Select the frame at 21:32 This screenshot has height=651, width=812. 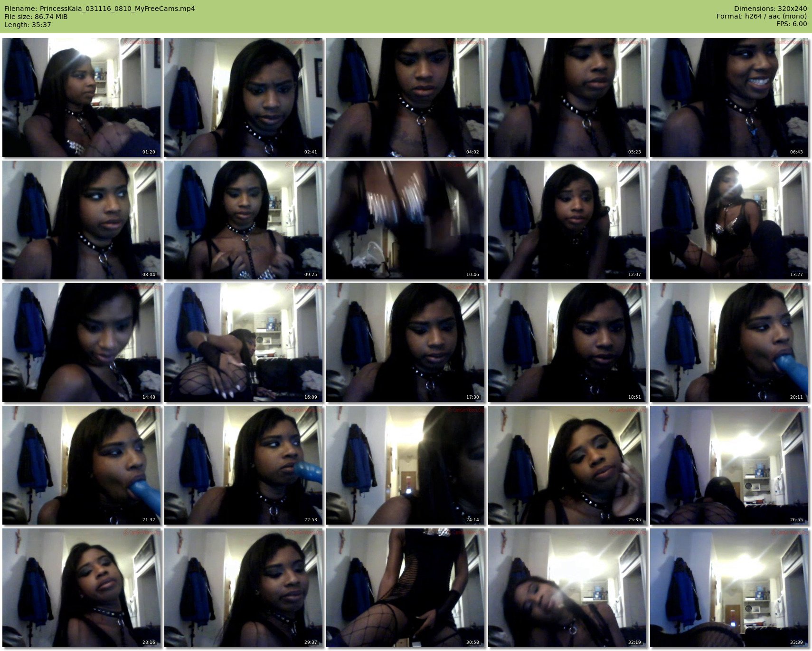[x=82, y=465]
